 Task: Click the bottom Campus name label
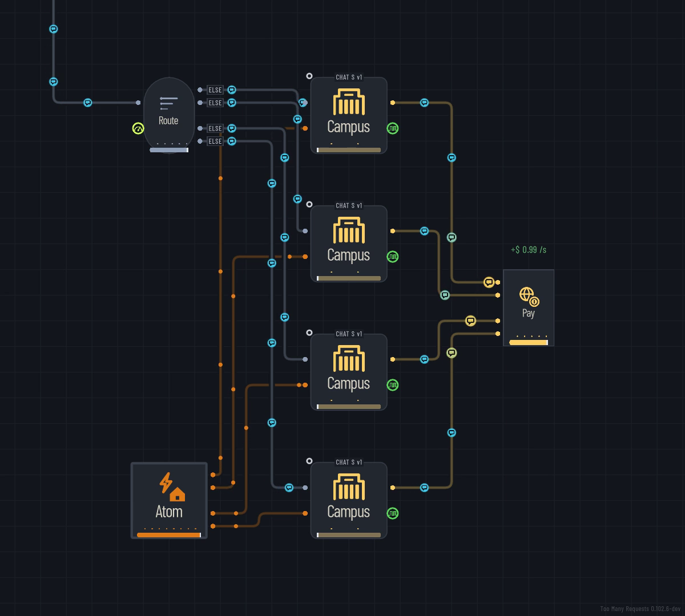349,512
